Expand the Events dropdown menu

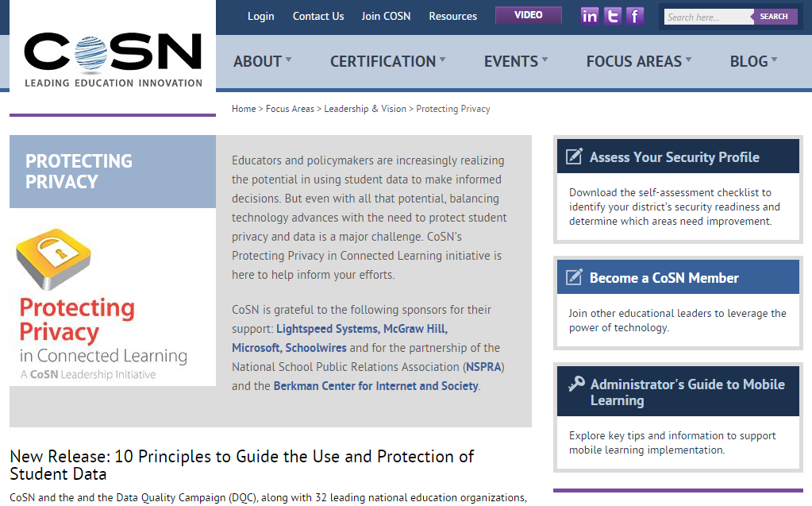click(516, 61)
